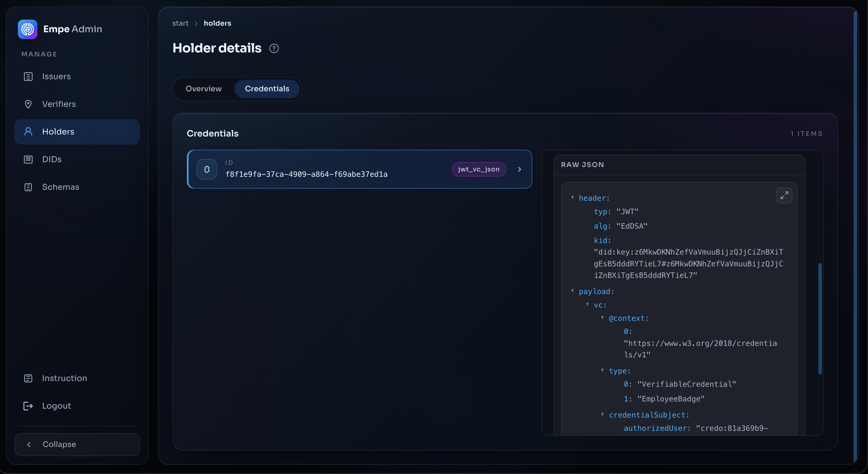Open the Schemas menu item
The image size is (868, 474).
point(77,187)
